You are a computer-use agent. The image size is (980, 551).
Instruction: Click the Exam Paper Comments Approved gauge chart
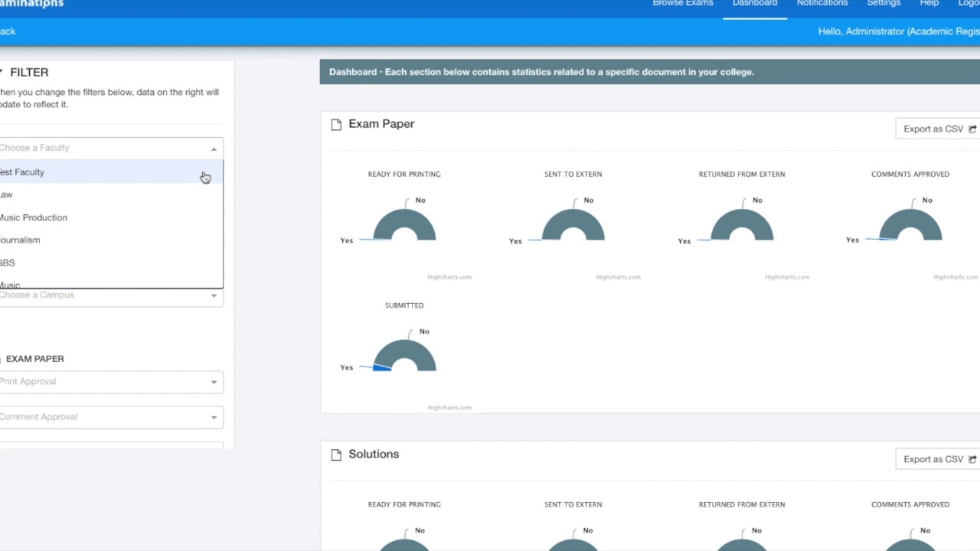point(910,225)
